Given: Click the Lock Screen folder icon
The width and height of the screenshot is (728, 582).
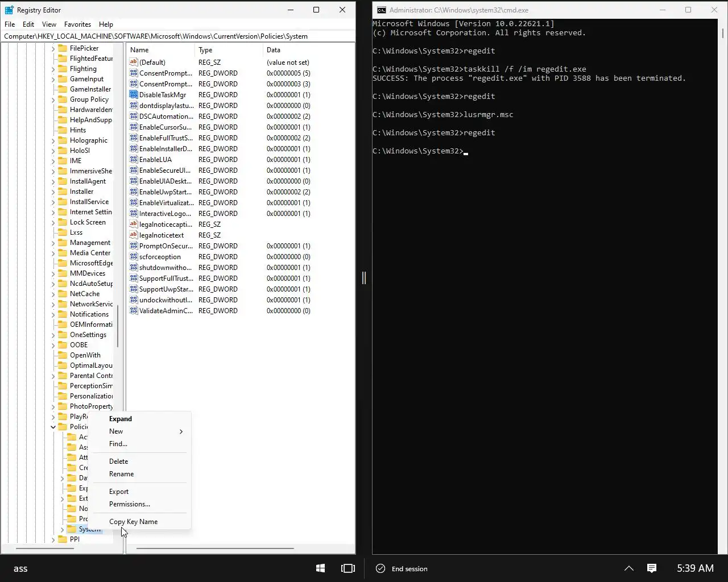Looking at the screenshot, I should point(63,222).
